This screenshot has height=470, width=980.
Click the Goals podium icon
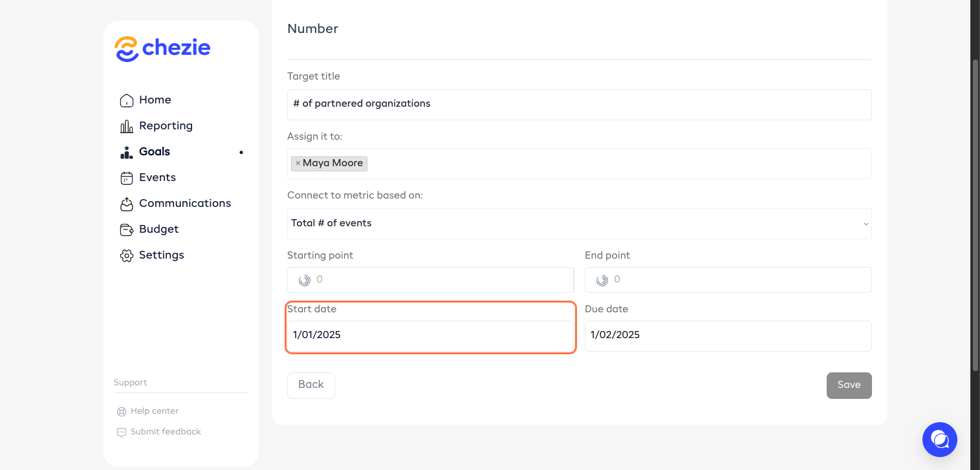click(127, 152)
